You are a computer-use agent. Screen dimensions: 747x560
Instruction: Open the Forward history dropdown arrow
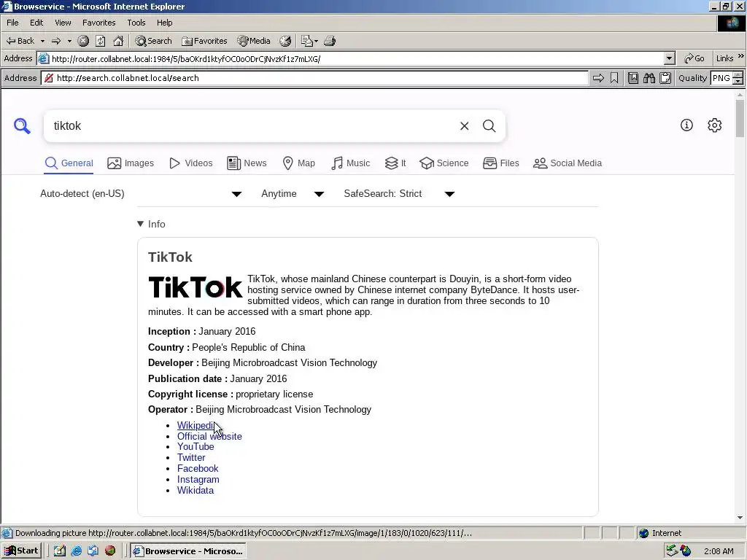[69, 41]
